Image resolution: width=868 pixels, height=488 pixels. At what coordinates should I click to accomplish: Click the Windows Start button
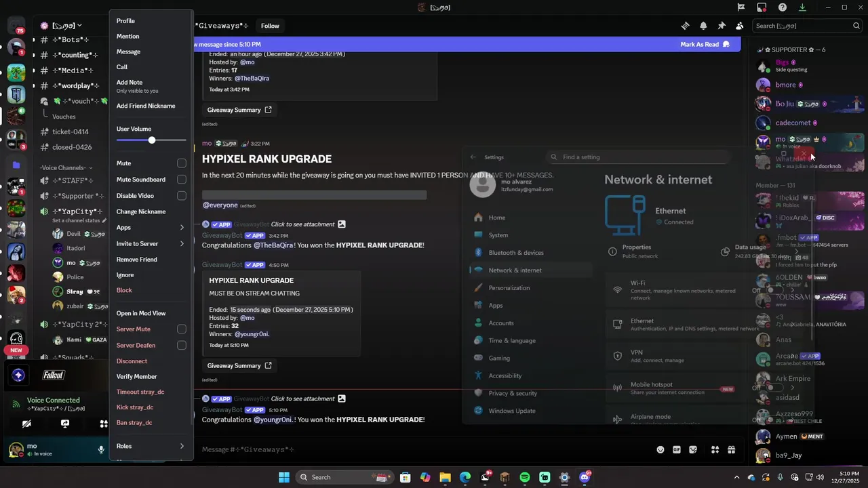click(284, 477)
